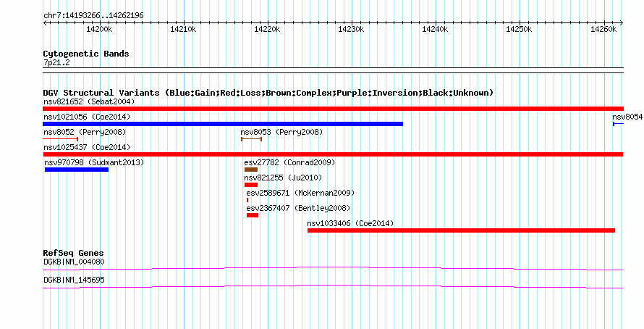Open the nsv1033406 (Coe2014) label

point(350,223)
